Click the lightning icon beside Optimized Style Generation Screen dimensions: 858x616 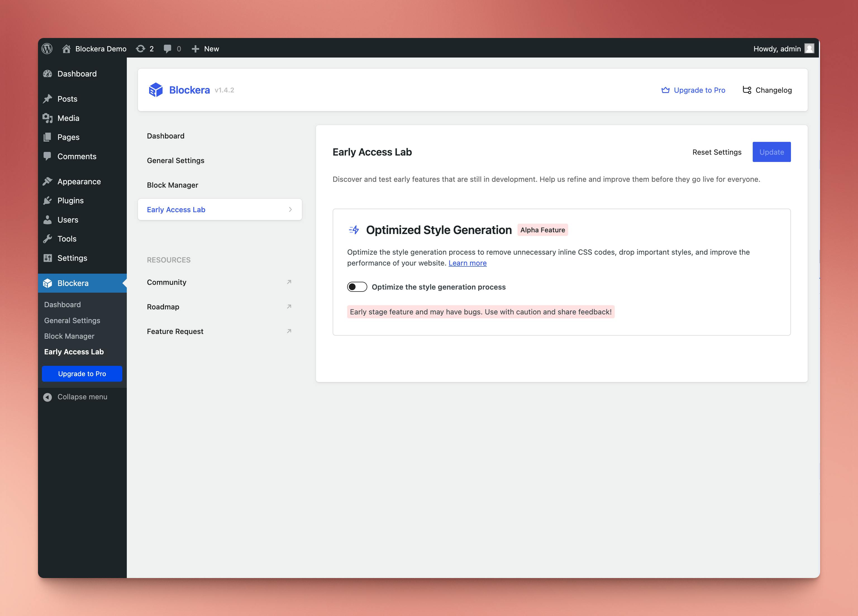pos(354,230)
